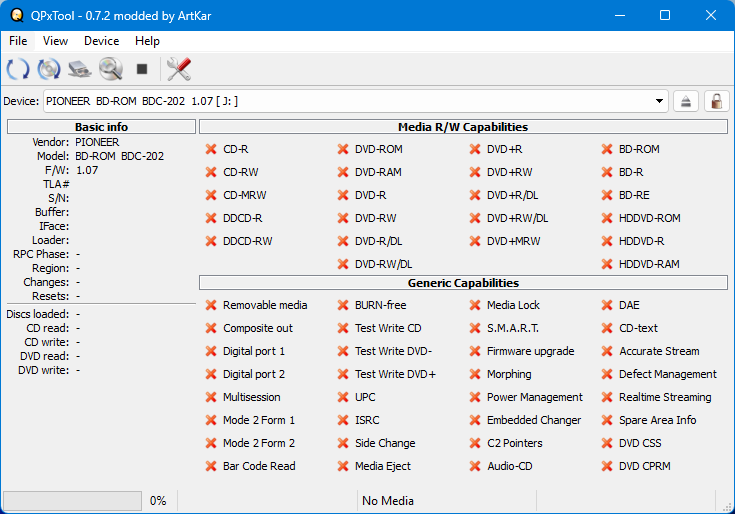Click the QPxTool app icon in title bar

(17, 15)
